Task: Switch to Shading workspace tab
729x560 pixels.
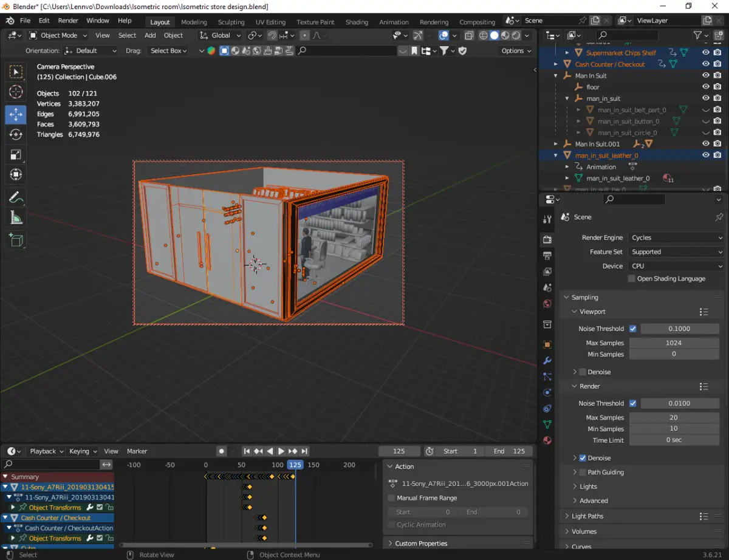Action: (x=357, y=22)
